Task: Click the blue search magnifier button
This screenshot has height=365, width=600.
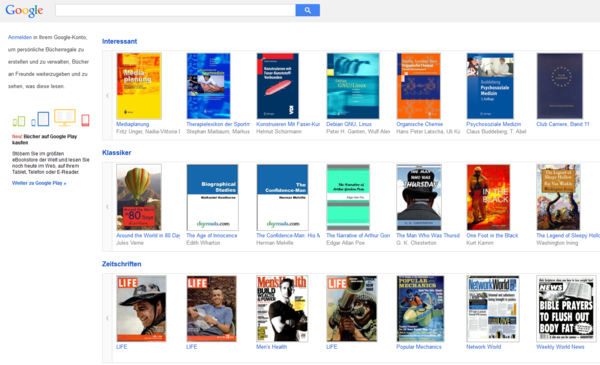Action: [x=307, y=10]
